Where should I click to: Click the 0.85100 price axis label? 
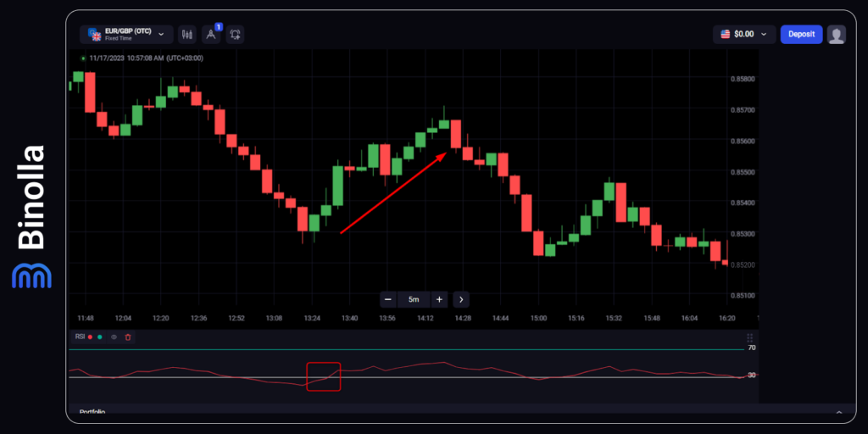[x=743, y=296]
